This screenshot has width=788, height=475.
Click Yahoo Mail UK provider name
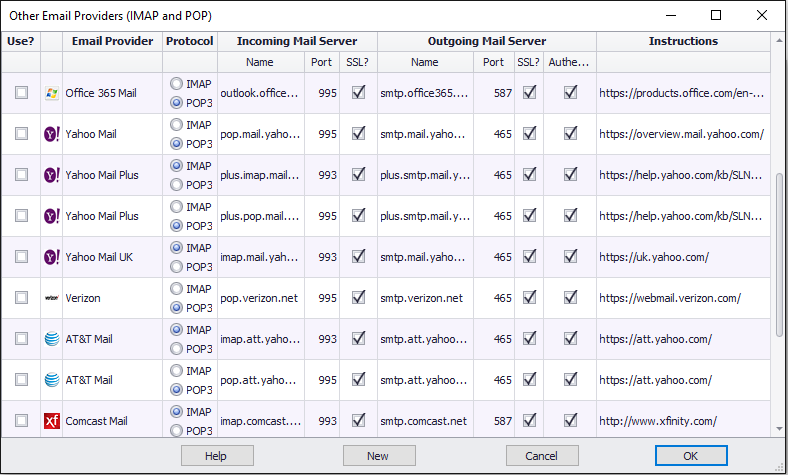[x=99, y=257]
